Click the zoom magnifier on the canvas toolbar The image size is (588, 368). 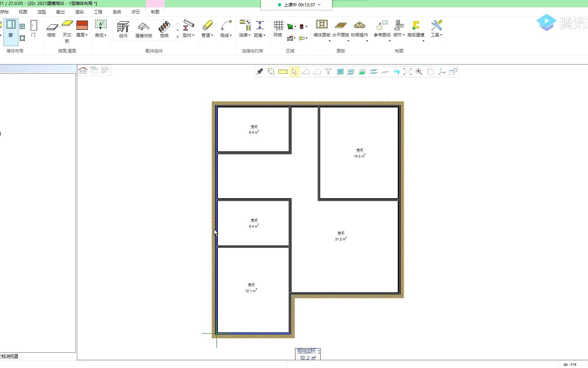pos(419,72)
